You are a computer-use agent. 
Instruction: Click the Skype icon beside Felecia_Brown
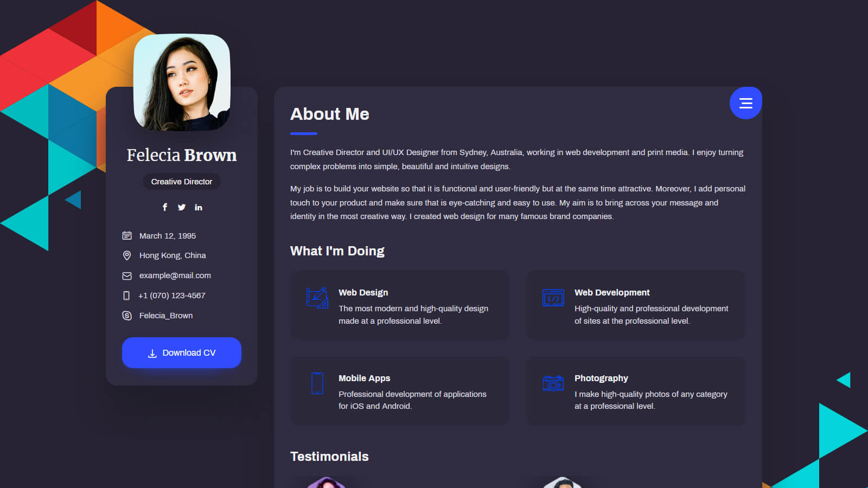127,316
